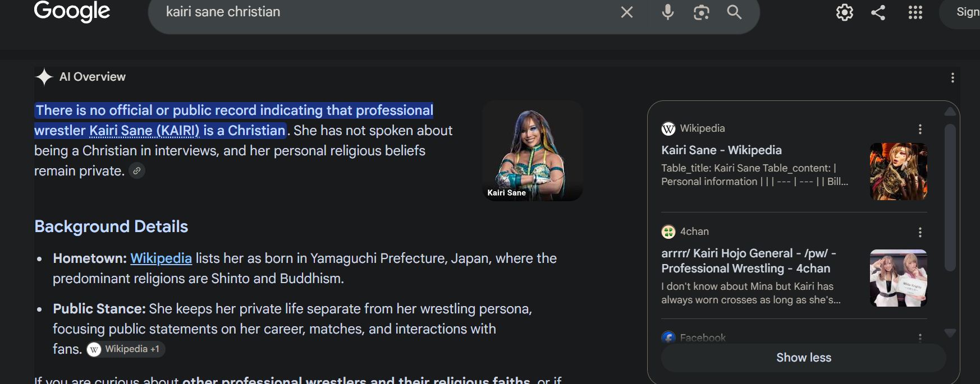Open Google Lens image search icon
980x384 pixels.
tap(702, 12)
